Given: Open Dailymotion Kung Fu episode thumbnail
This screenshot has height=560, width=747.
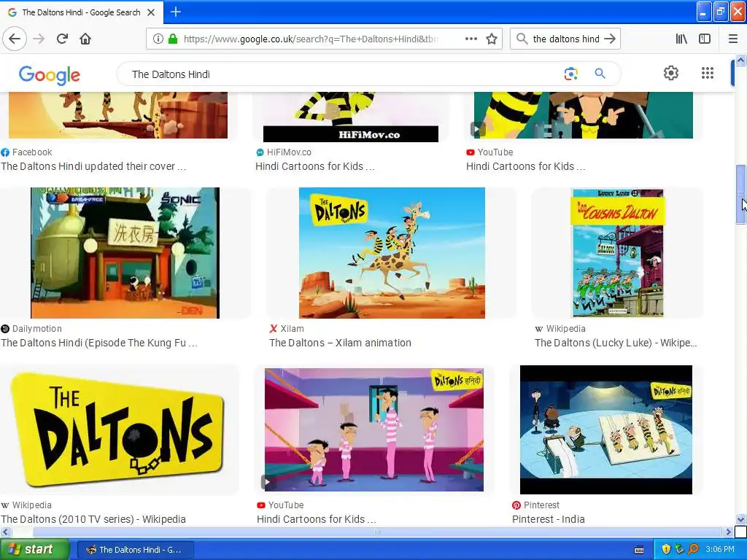Looking at the screenshot, I should [x=125, y=253].
